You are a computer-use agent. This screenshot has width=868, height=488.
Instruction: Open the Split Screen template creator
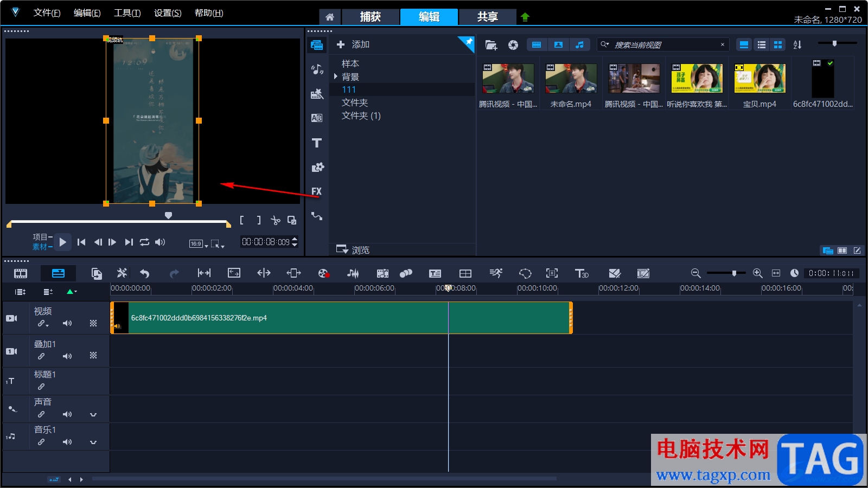(x=465, y=273)
